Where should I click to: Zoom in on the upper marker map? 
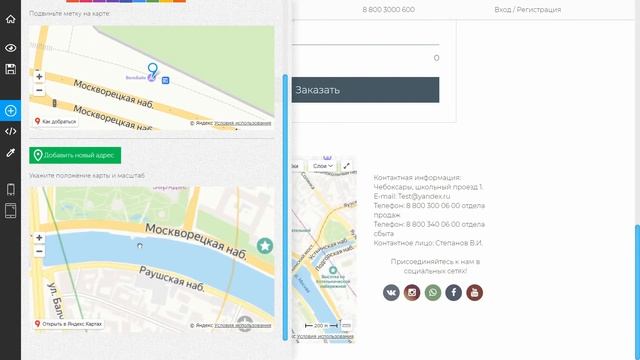(39, 76)
